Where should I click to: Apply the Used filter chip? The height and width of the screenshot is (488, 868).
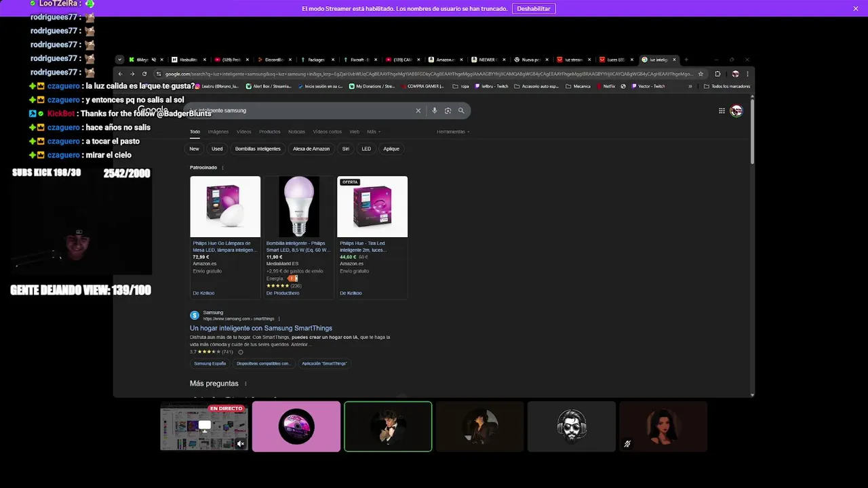(217, 148)
